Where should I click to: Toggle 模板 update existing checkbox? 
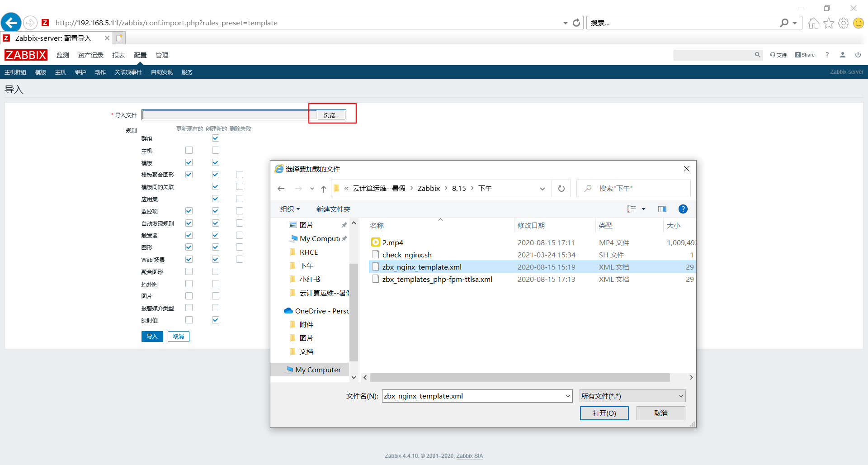point(189,162)
